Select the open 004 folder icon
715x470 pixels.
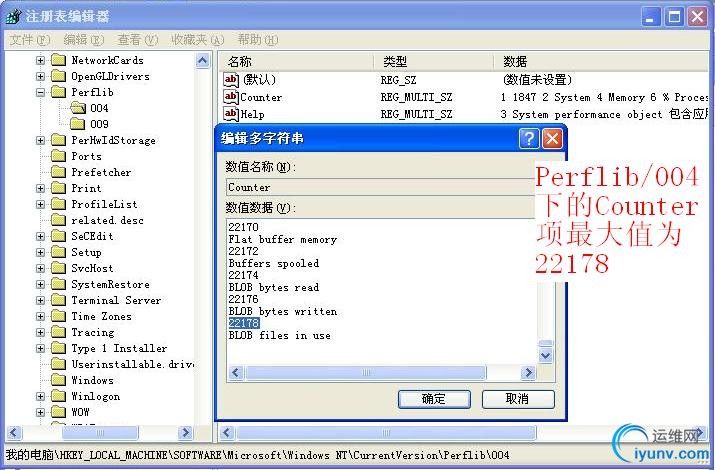[x=78, y=108]
